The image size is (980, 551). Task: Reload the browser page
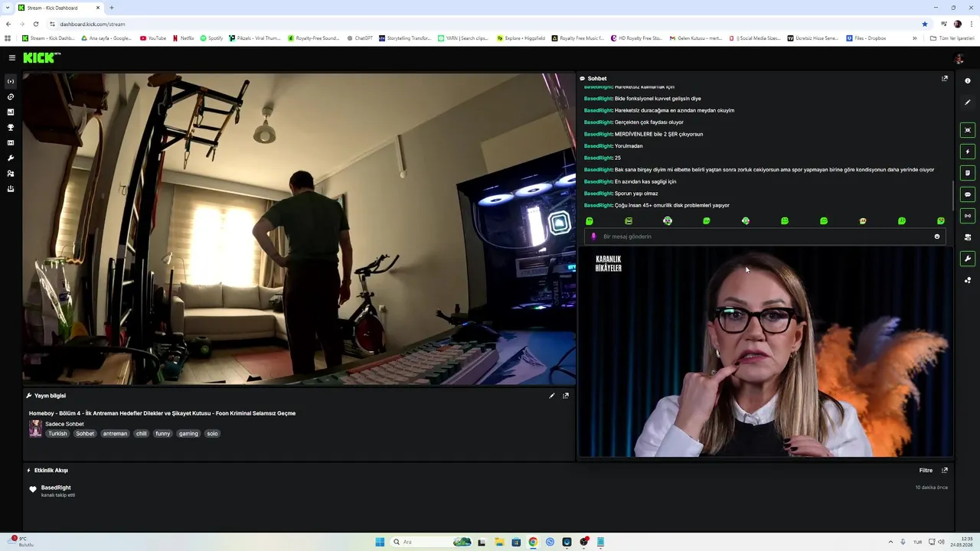point(35,24)
